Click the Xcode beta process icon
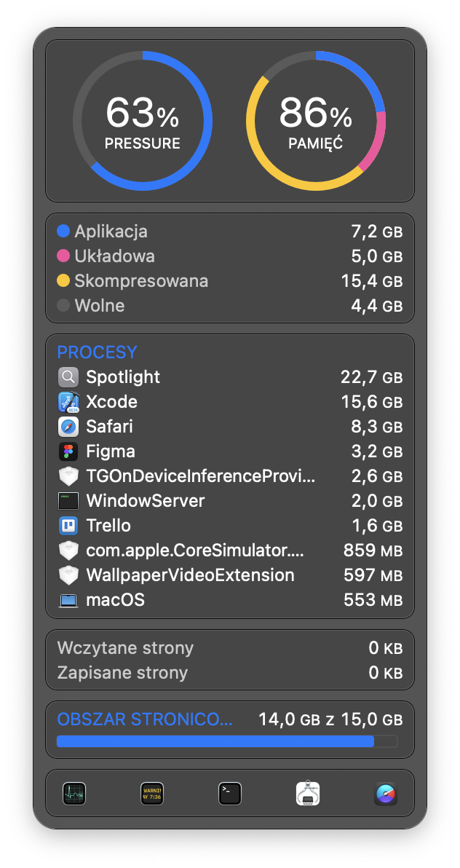Screen dimensions: 460x868 pos(68,402)
